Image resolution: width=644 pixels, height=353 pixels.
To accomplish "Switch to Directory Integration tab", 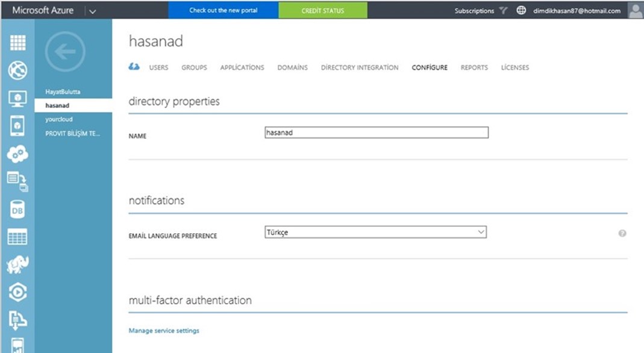I will coord(360,67).
